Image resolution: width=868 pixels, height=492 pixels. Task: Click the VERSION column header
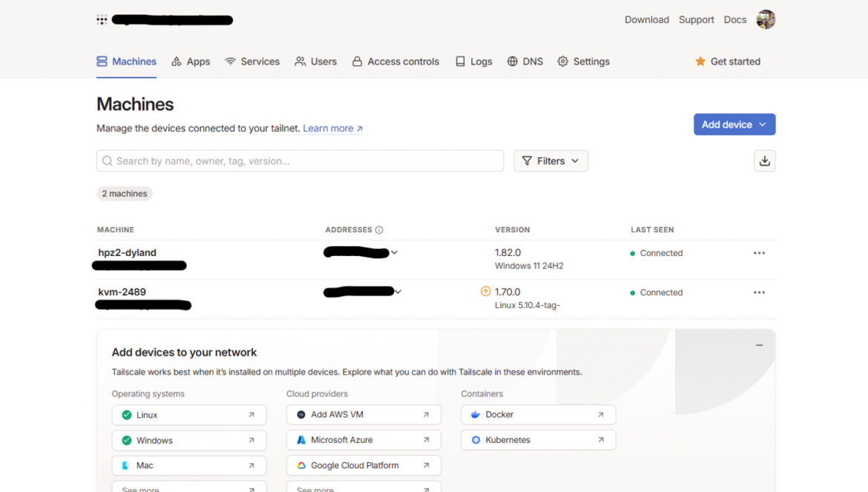pyautogui.click(x=513, y=229)
